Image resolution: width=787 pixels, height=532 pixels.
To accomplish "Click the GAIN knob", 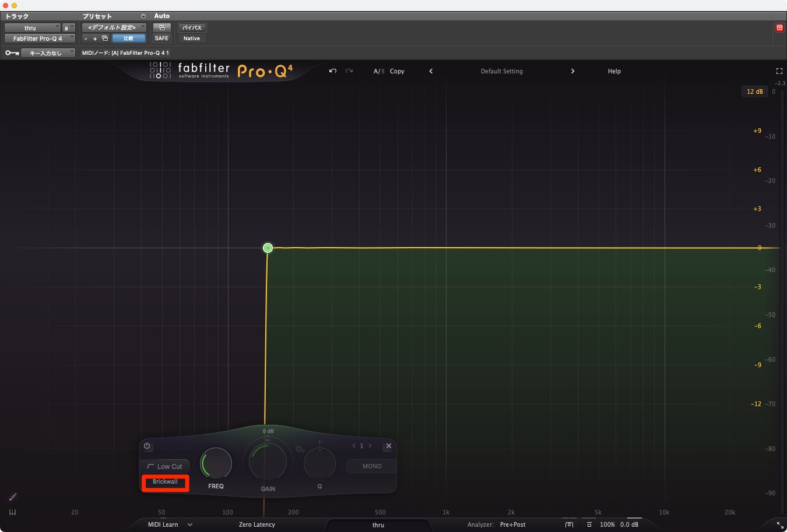I will (x=268, y=461).
